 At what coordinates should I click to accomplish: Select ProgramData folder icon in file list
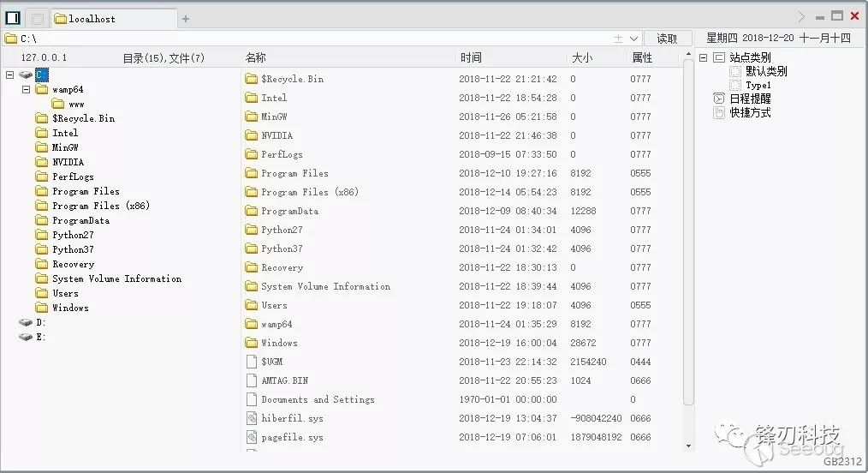pos(252,211)
